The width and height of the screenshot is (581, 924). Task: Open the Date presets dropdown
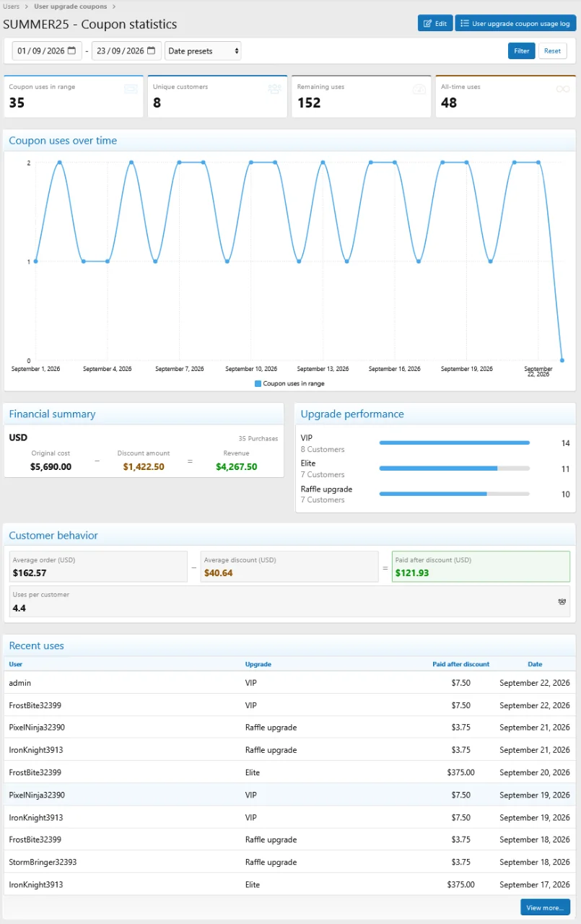pos(203,51)
